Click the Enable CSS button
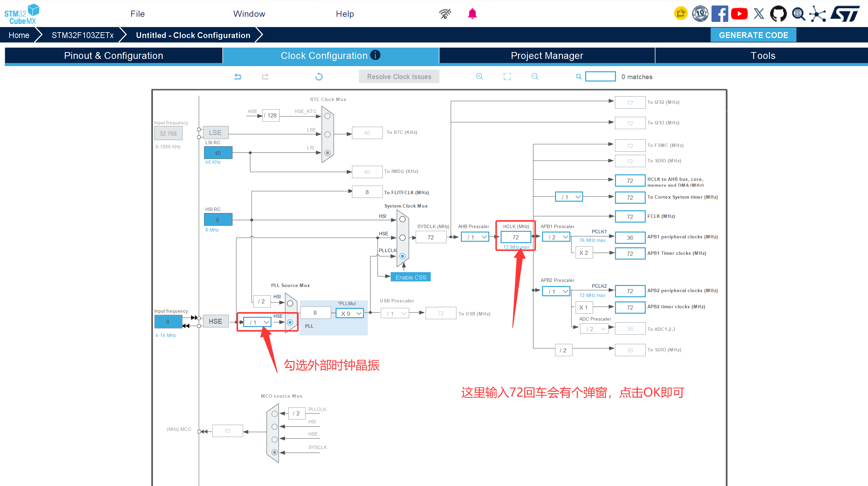The height and width of the screenshot is (486, 868). [x=411, y=277]
